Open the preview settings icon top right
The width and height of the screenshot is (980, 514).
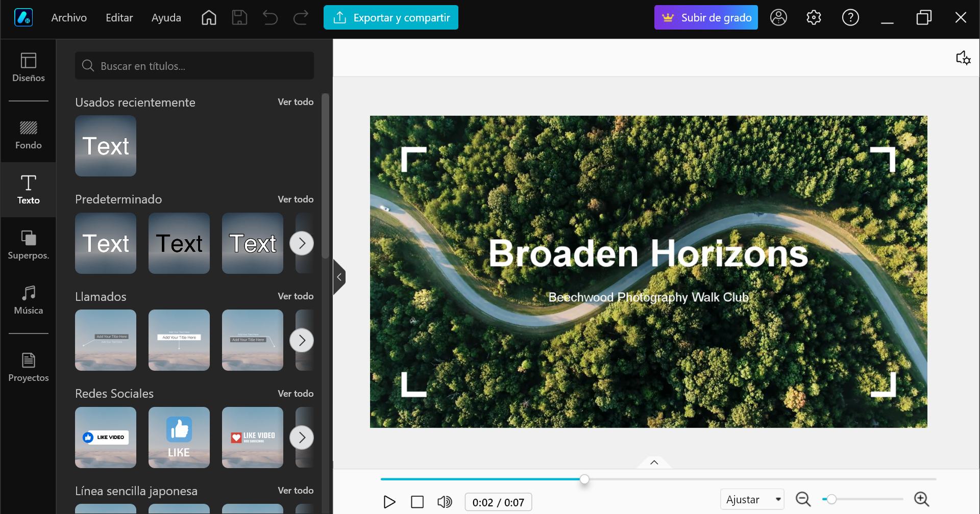963,58
